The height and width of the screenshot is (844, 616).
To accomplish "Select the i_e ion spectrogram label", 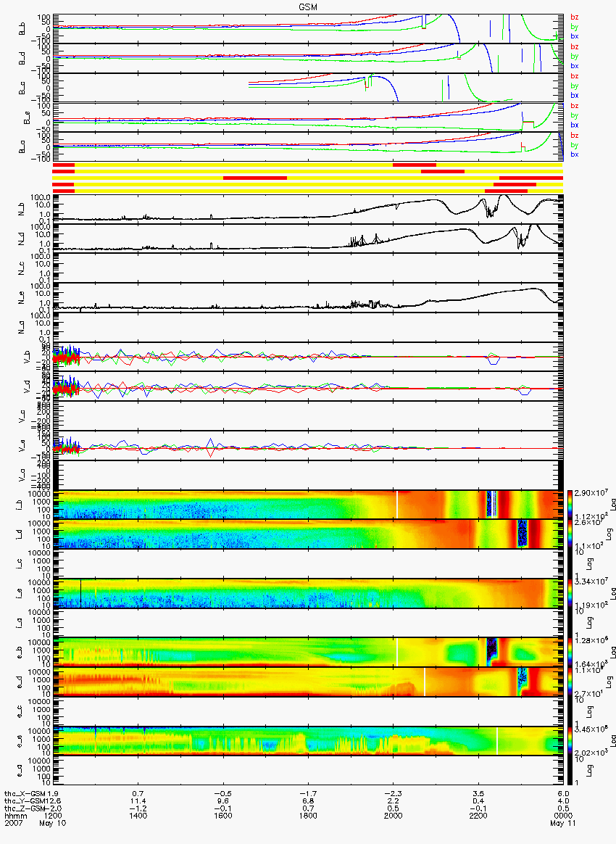I will [20, 595].
